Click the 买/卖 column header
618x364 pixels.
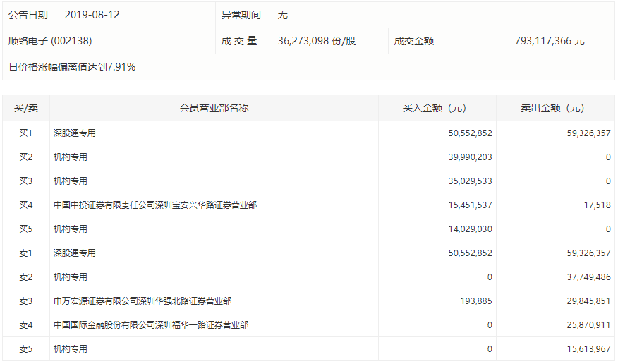pyautogui.click(x=26, y=109)
